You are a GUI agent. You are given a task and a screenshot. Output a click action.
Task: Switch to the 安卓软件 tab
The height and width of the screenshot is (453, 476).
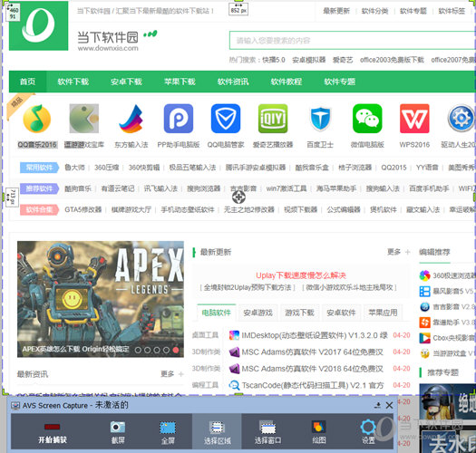341,313
